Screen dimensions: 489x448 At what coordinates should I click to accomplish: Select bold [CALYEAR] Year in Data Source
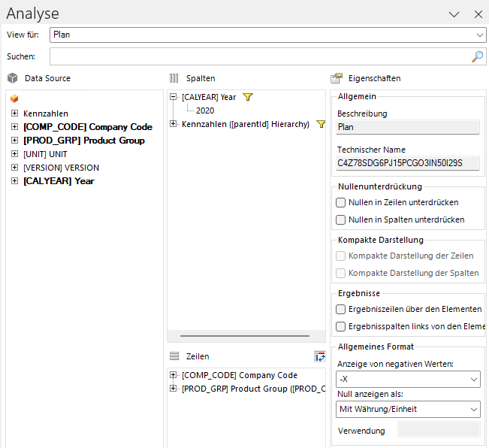coord(59,181)
